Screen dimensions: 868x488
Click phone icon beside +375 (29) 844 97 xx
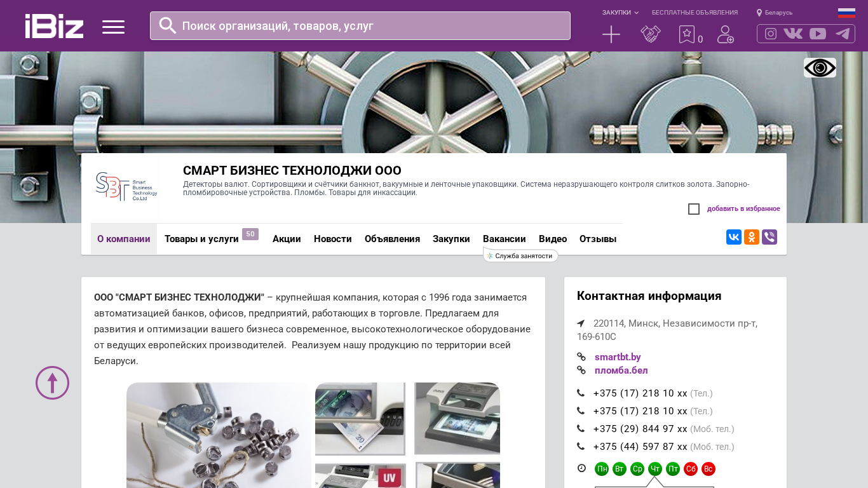coord(581,428)
